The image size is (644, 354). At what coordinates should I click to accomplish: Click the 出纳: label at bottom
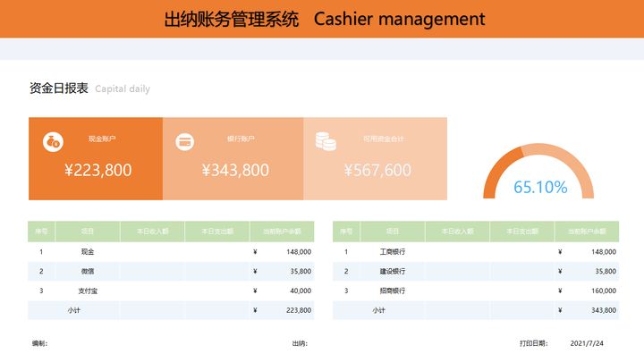300,343
